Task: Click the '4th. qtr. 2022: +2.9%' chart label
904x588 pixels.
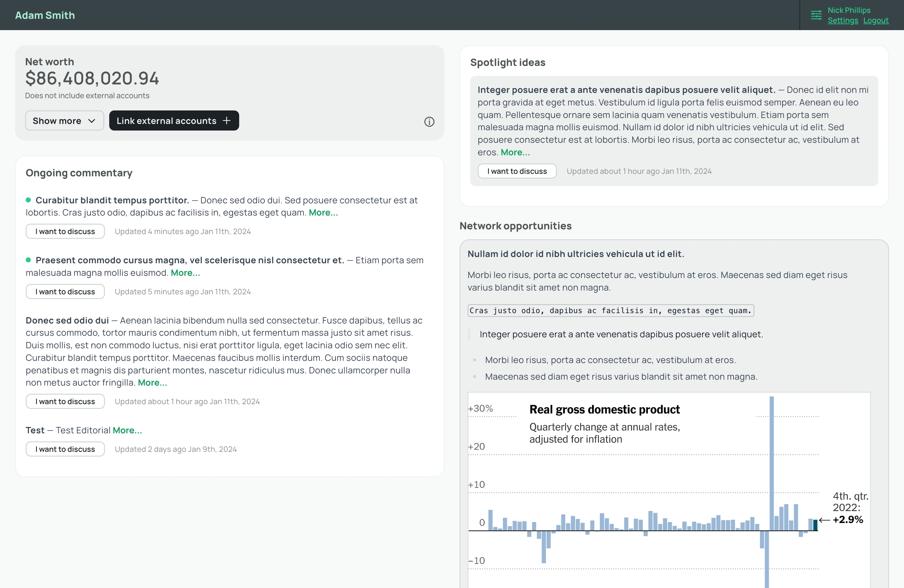Action: pyautogui.click(x=850, y=508)
